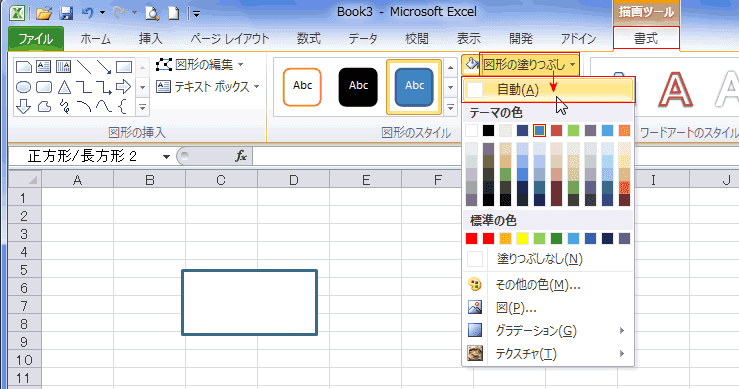Open the Undo history dropdown arrow
Viewport: 739px width, 389px height.
pyautogui.click(x=102, y=13)
